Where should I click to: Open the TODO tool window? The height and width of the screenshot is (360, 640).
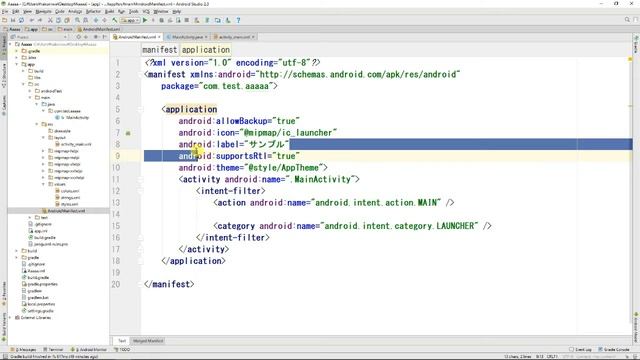click(x=122, y=349)
